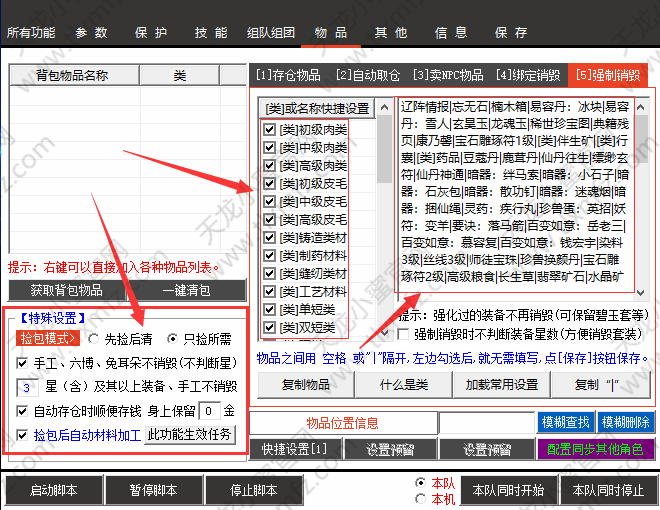This screenshot has height=510, width=660.
Task: Click the 暂停脚本 button
Action: 153,490
